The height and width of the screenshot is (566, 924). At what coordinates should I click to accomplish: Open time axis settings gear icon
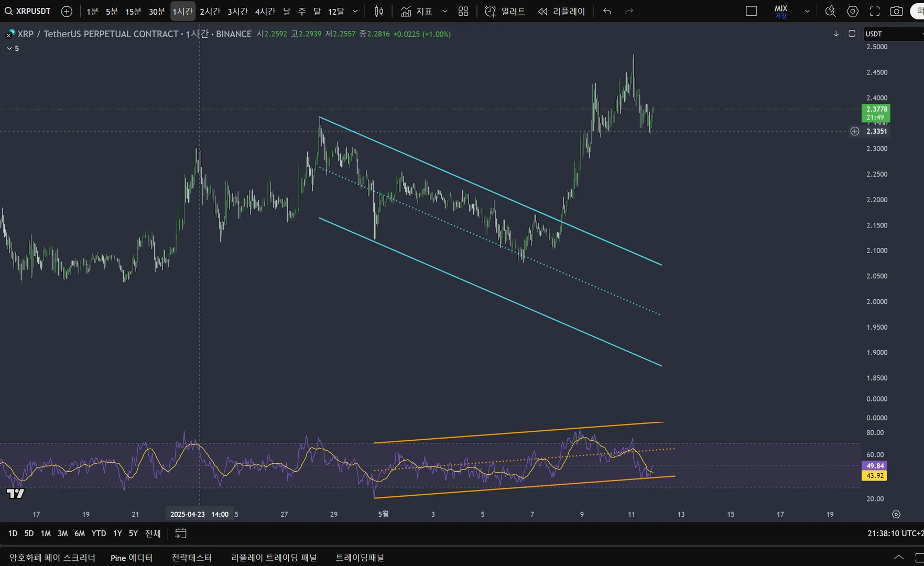pos(896,514)
